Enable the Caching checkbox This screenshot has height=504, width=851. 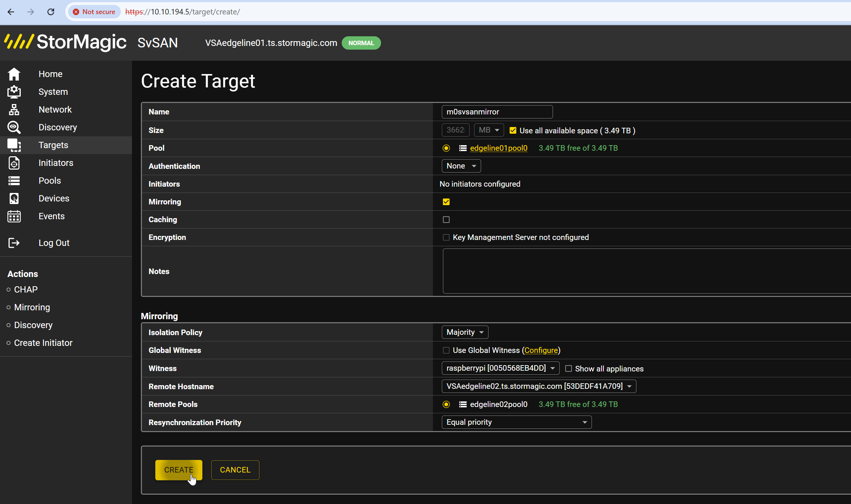[446, 220]
